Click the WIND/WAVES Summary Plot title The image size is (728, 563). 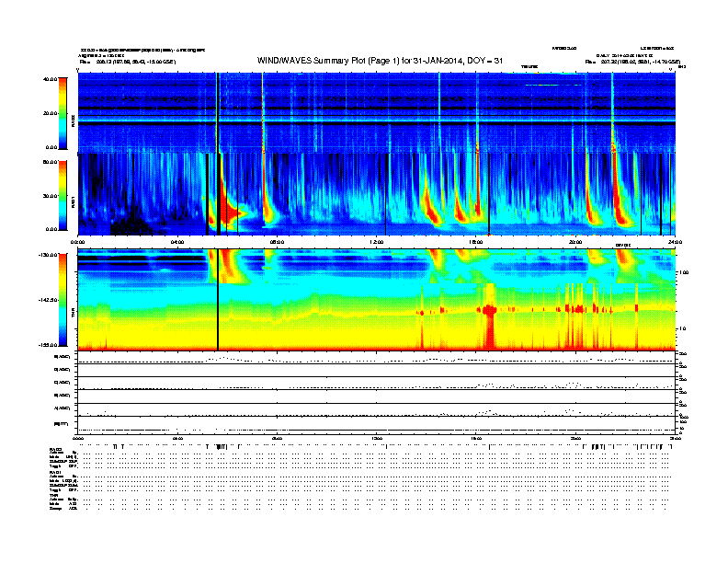tap(380, 61)
